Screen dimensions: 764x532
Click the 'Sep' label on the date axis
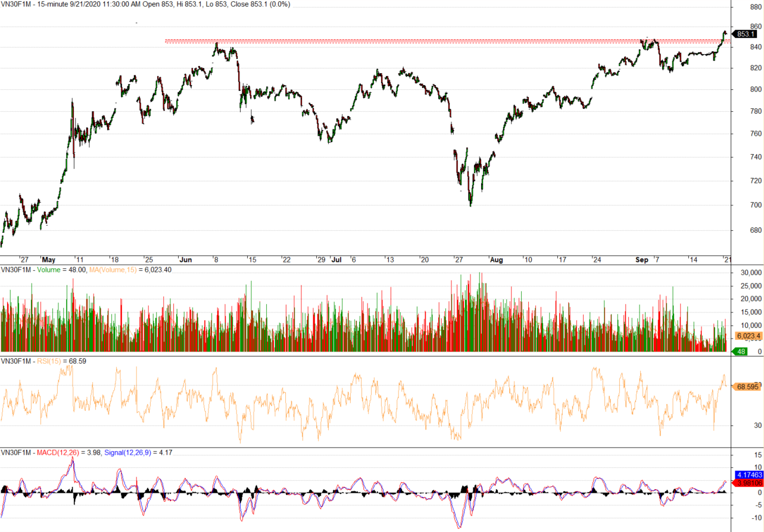click(x=642, y=260)
